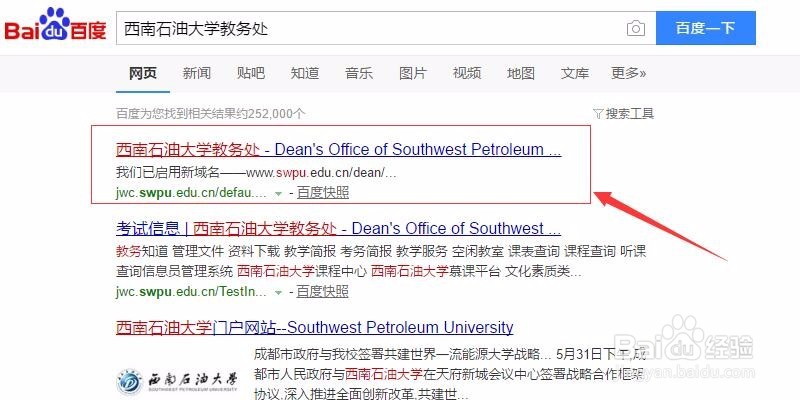Open first result 西南石油大学教务处 Dean's Office link
Image resolution: width=800 pixels, height=400 pixels.
coord(338,149)
